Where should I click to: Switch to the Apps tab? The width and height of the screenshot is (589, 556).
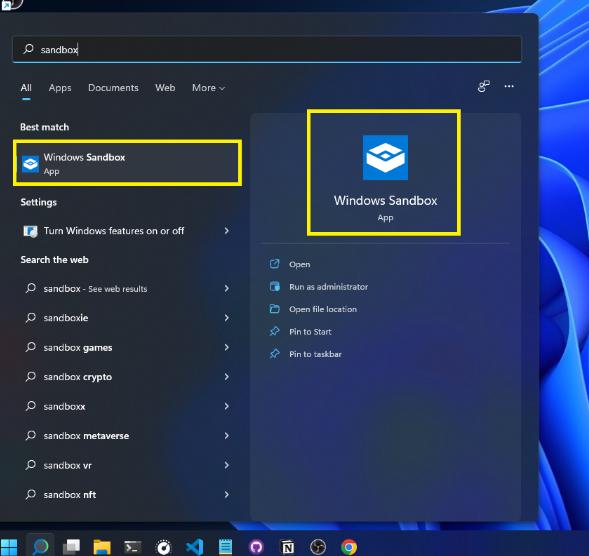tap(60, 88)
